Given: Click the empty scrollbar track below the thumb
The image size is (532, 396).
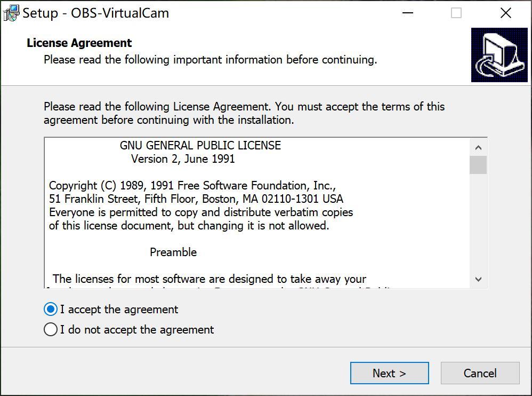Looking at the screenshot, I should [478, 223].
